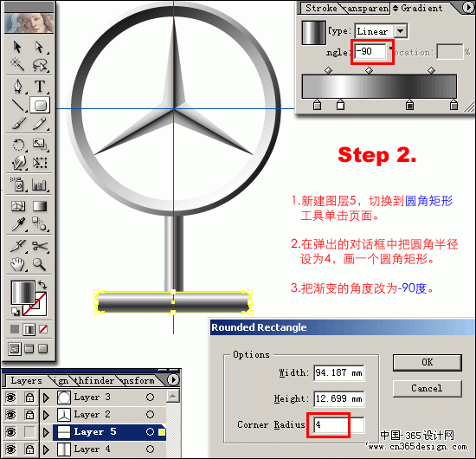Image resolution: width=476 pixels, height=459 pixels.
Task: Cancel the Rounded Rectangle dialog
Action: click(428, 389)
